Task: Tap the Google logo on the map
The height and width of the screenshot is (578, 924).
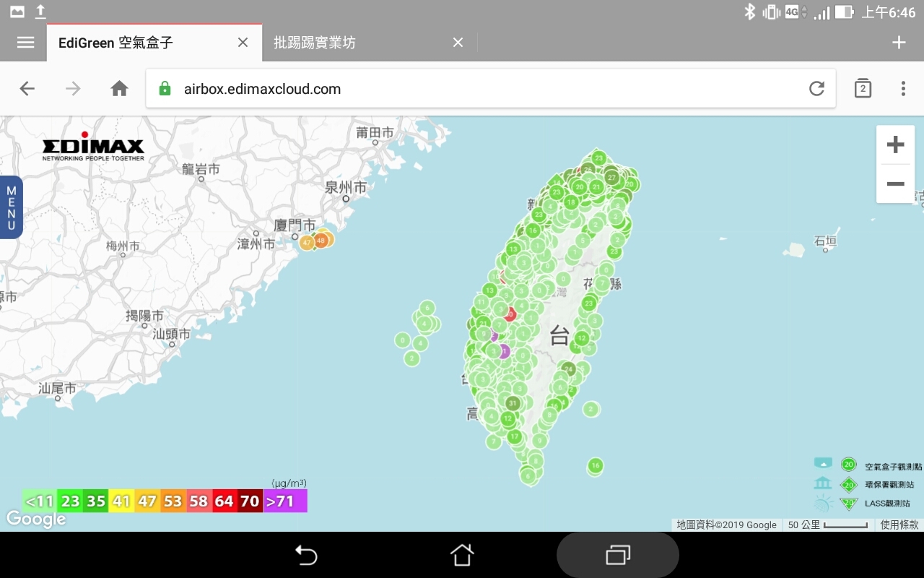Action: tap(36, 519)
